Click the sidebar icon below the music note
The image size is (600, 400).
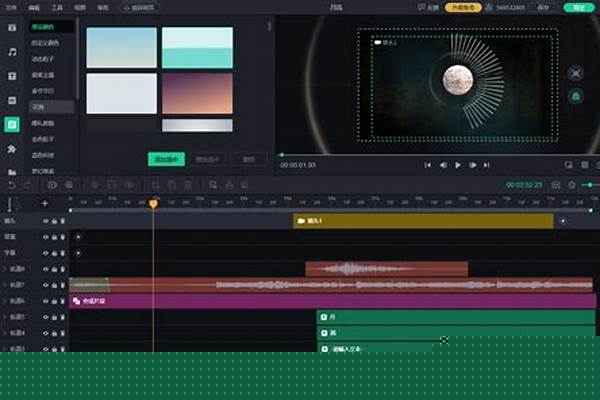click(12, 76)
